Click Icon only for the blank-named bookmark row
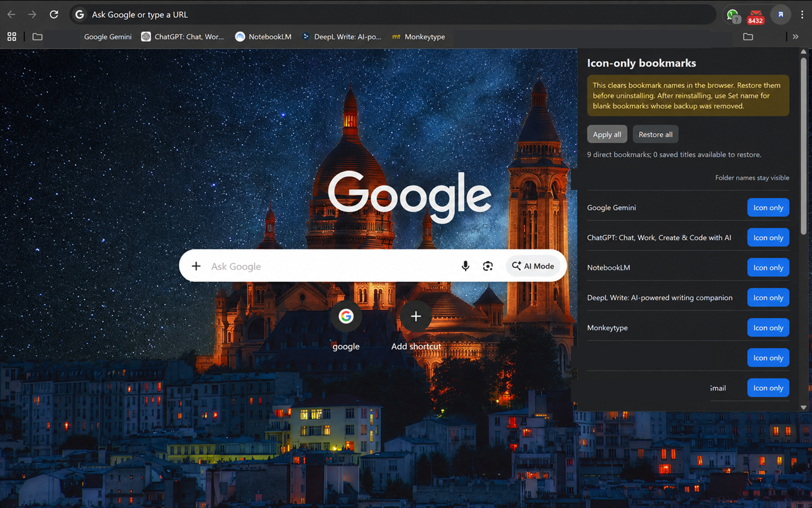This screenshot has width=812, height=508. 768,358
